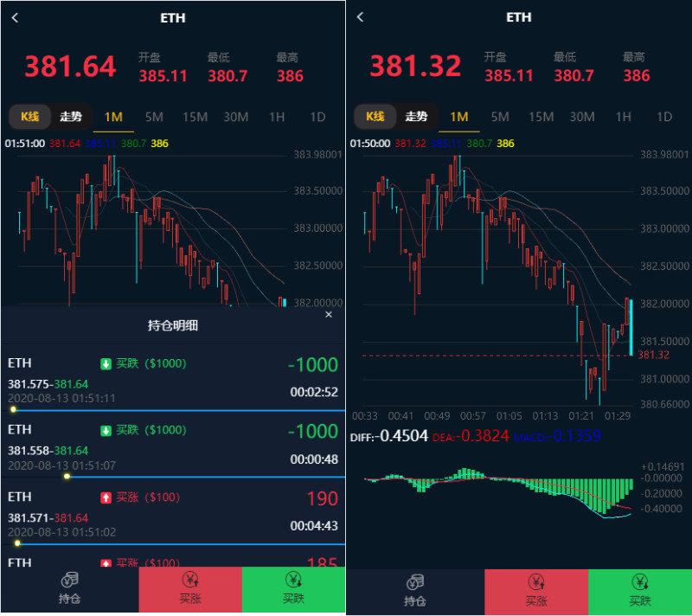692x616 pixels.
Task: Select K线 toggle on left screen
Action: [29, 117]
